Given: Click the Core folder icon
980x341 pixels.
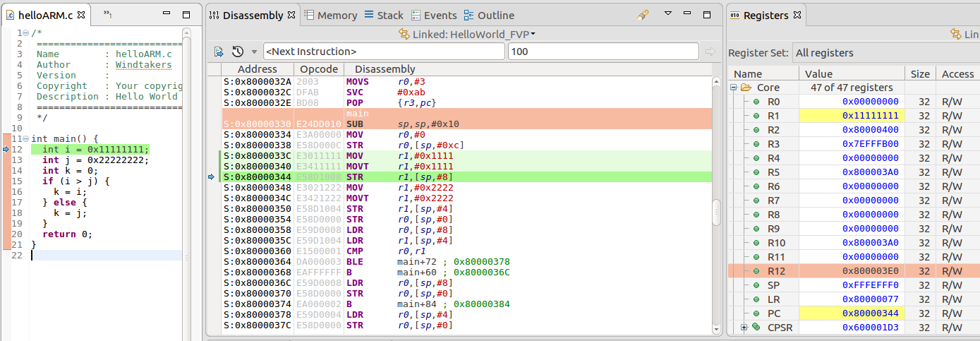Looking at the screenshot, I should (745, 88).
